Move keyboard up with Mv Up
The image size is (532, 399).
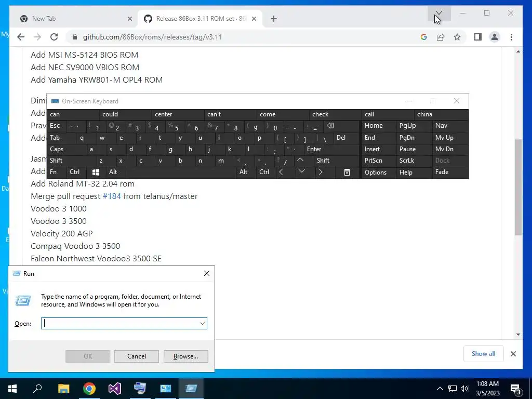(x=450, y=138)
